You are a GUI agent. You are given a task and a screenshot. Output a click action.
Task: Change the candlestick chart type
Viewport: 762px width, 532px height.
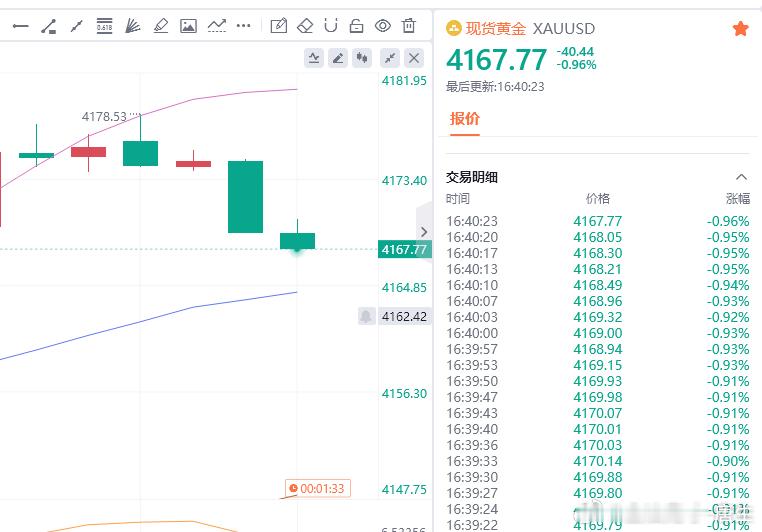coord(362,58)
